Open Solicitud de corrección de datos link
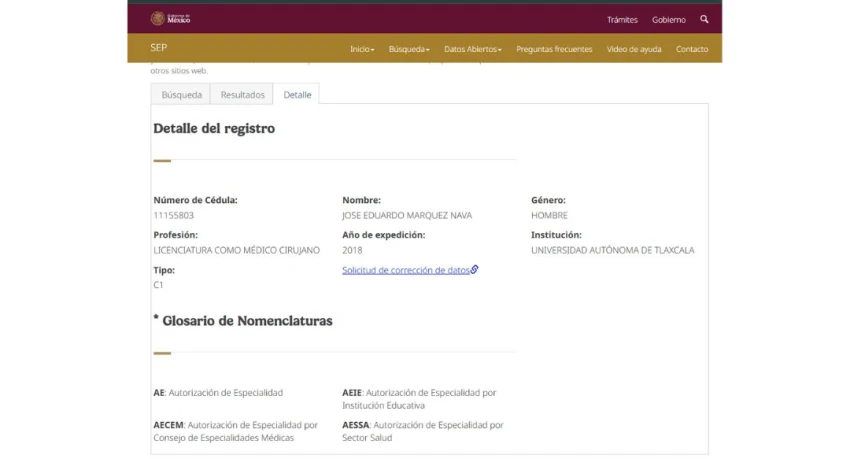This screenshot has width=850, height=459. pyautogui.click(x=405, y=270)
